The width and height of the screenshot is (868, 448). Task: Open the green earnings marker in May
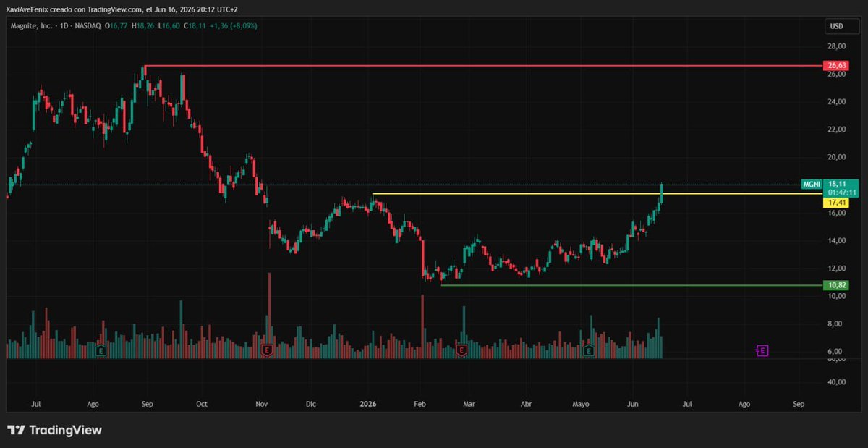point(589,351)
